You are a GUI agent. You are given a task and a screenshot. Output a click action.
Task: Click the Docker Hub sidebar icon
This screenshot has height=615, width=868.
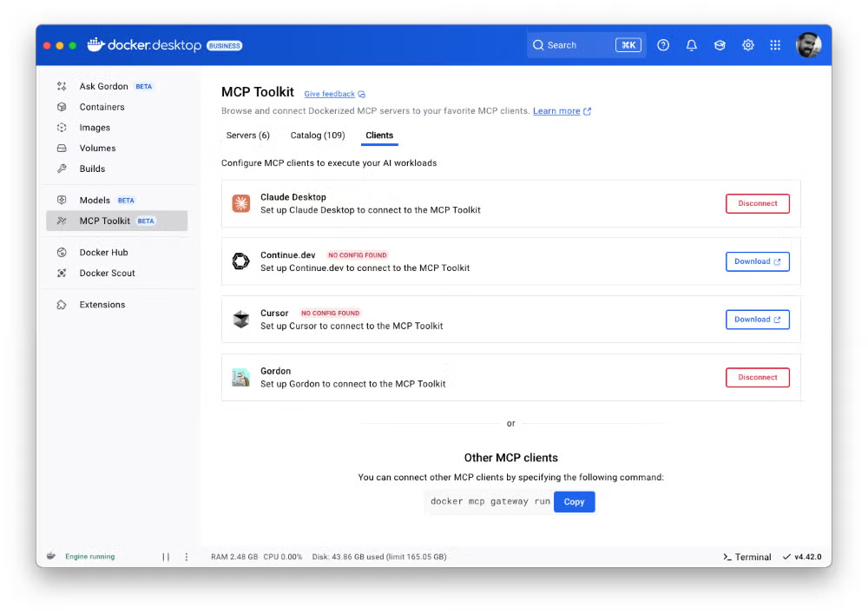pos(62,252)
